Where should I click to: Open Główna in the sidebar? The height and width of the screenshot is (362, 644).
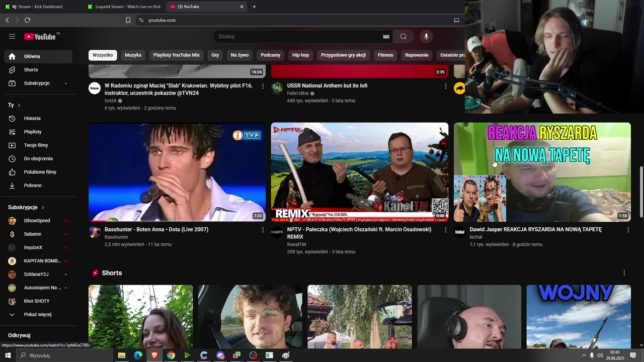point(38,56)
